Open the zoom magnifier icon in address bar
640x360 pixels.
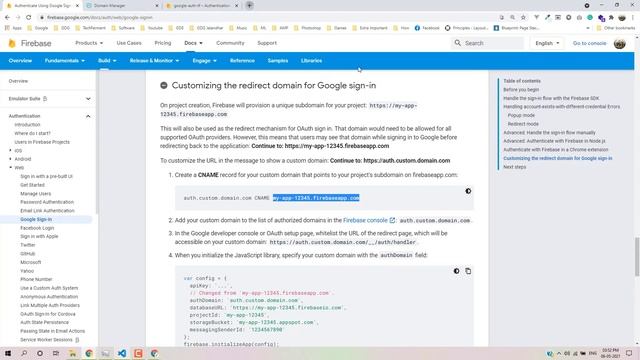tap(513, 18)
